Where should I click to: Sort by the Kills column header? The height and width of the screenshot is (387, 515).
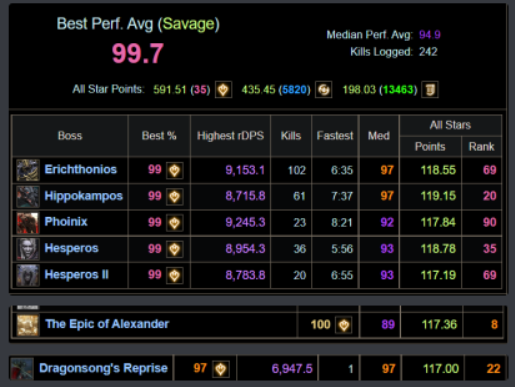[x=291, y=136]
